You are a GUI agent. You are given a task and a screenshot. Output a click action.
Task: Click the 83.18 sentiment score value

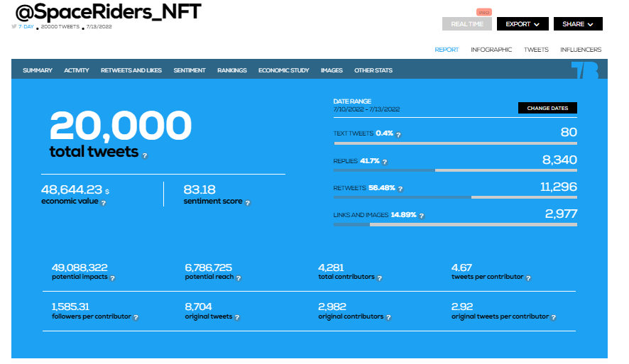pos(199,189)
